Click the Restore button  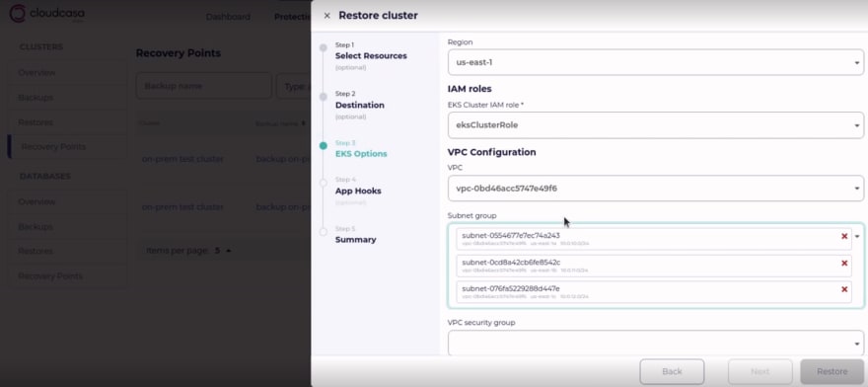832,371
